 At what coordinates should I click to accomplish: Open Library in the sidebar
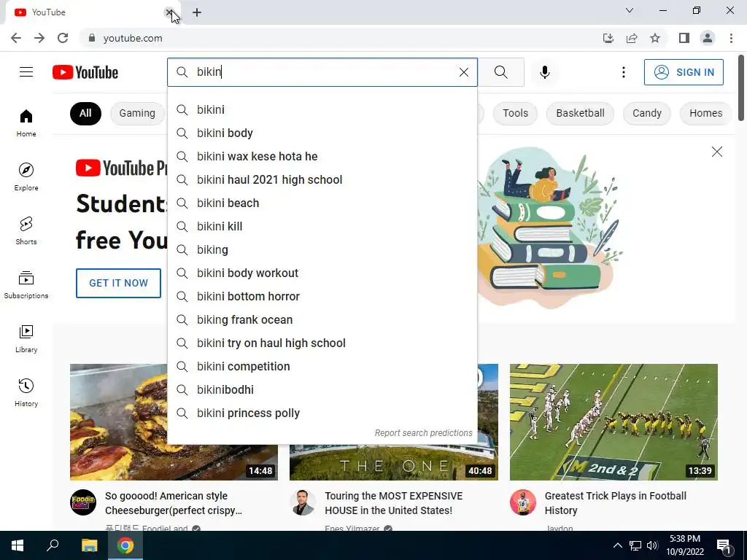tap(26, 338)
